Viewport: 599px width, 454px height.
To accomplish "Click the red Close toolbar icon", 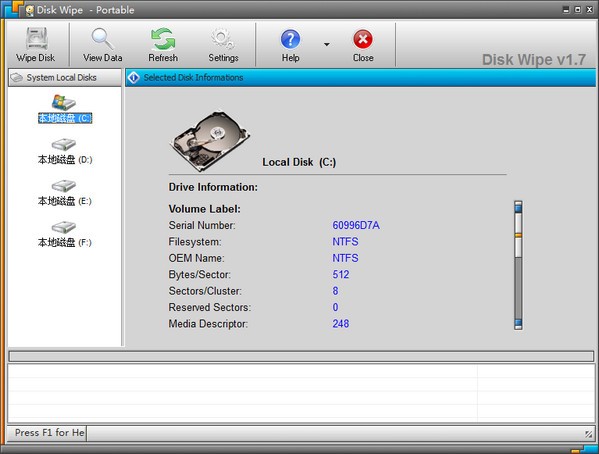I will (x=363, y=39).
